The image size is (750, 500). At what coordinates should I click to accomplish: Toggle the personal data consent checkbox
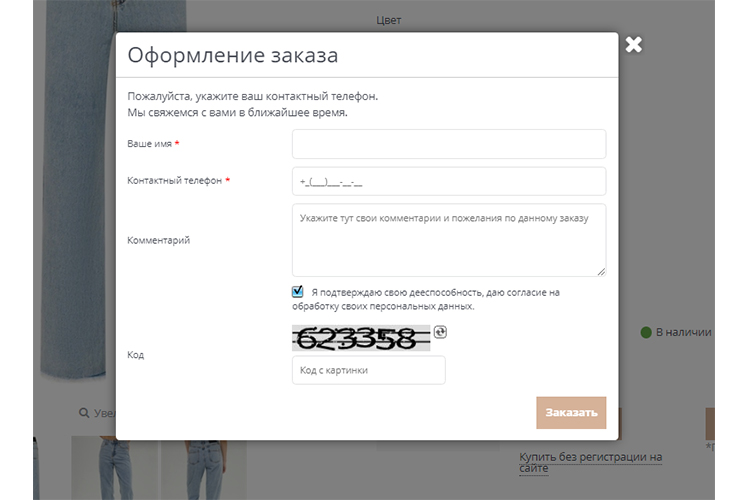pos(298,292)
